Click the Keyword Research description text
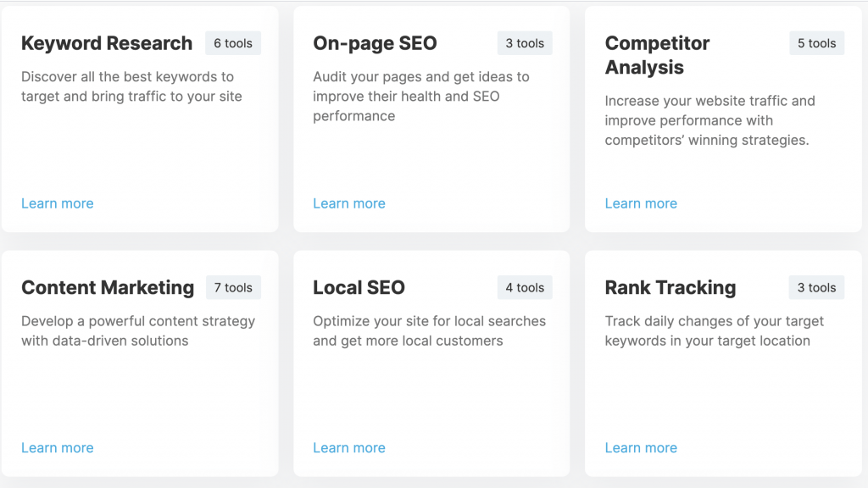Screen dimensions: 868x488 pos(131,86)
